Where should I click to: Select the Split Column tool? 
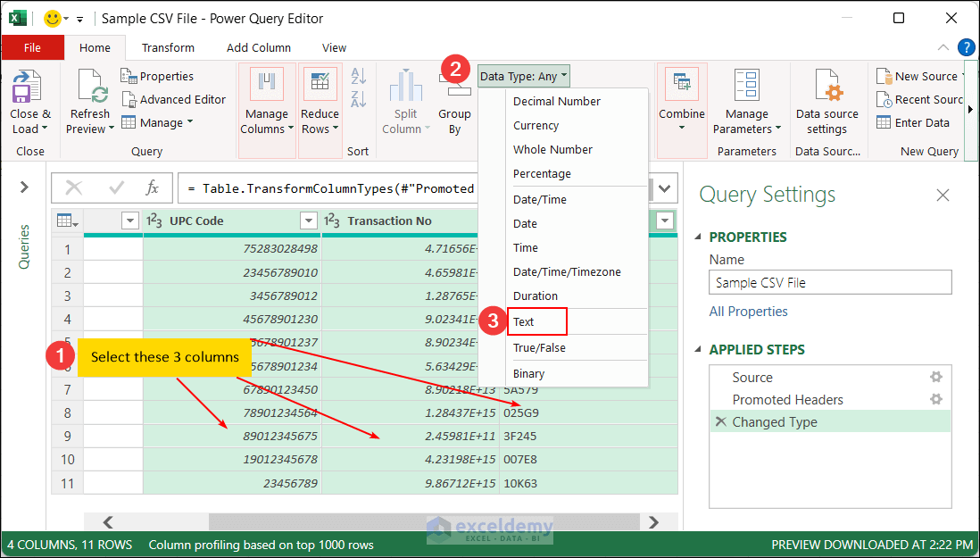405,98
